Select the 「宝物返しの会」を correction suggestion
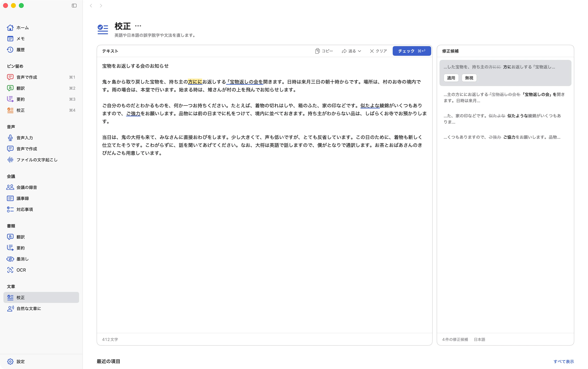This screenshot has width=588, height=369. pos(505,97)
